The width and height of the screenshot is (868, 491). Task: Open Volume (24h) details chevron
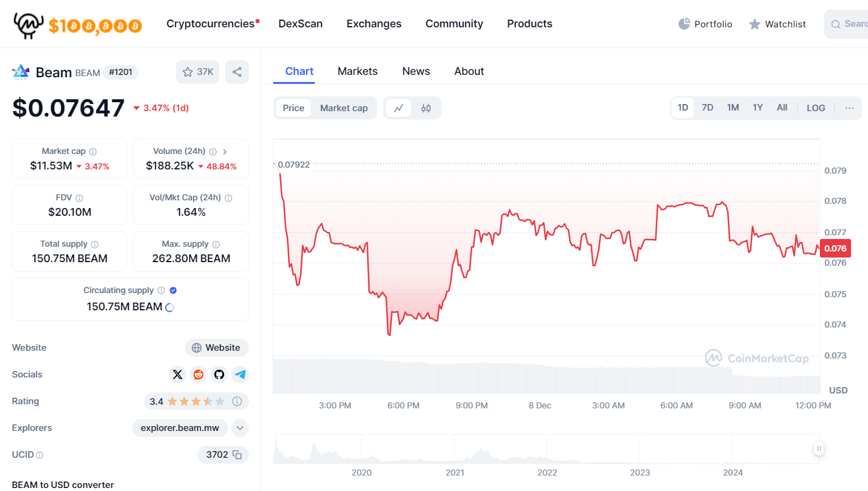[225, 152]
